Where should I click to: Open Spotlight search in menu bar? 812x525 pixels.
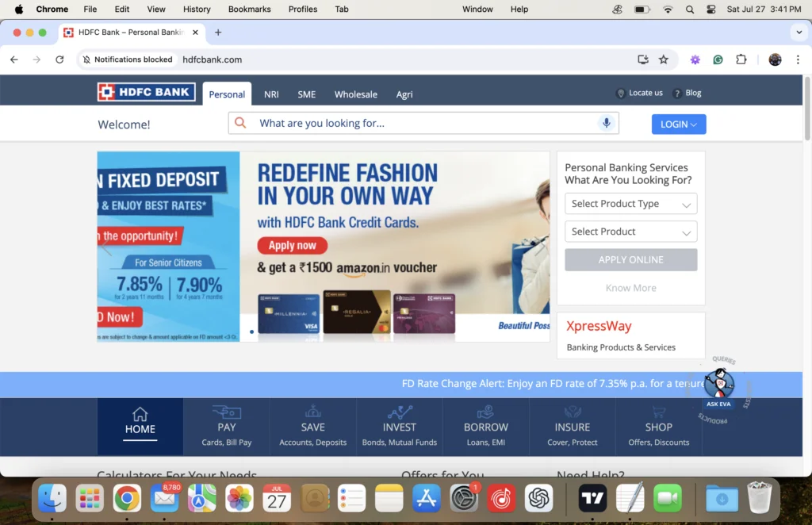coord(689,9)
